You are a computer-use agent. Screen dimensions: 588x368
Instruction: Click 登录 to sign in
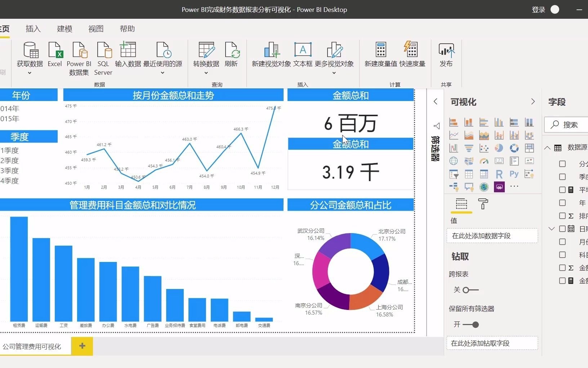point(539,10)
